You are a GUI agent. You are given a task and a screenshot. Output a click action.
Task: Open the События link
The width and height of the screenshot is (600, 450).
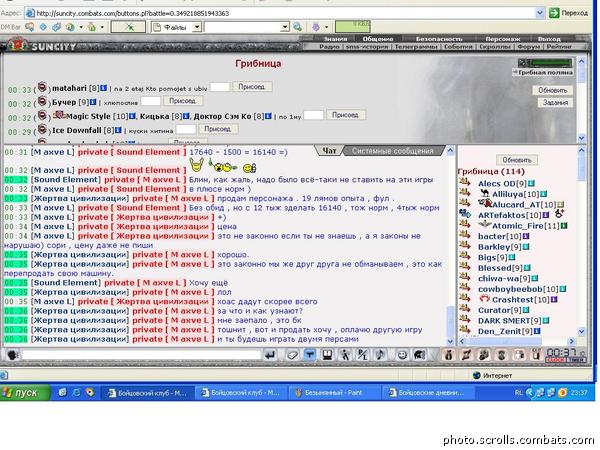pos(458,47)
